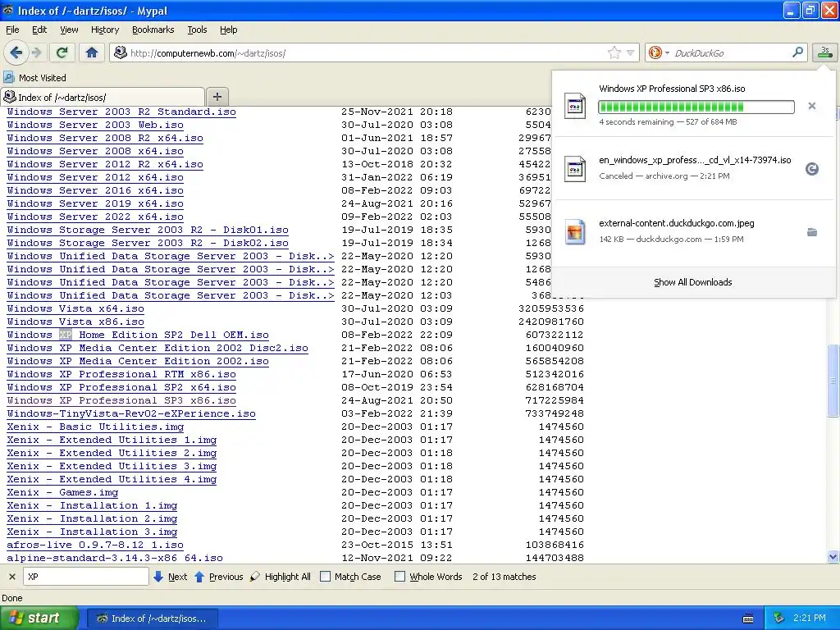The height and width of the screenshot is (630, 840).
Task: Click the download progress bar
Action: point(696,107)
